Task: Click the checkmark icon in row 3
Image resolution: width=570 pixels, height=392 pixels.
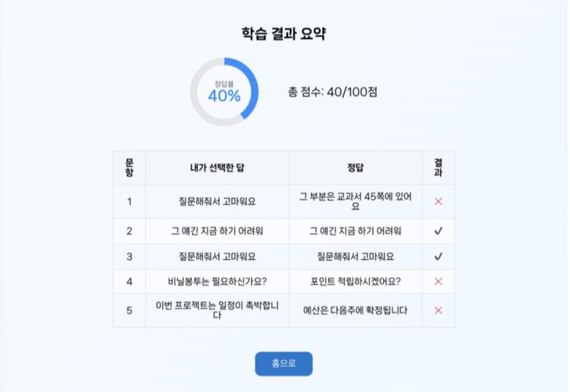Action: [438, 257]
